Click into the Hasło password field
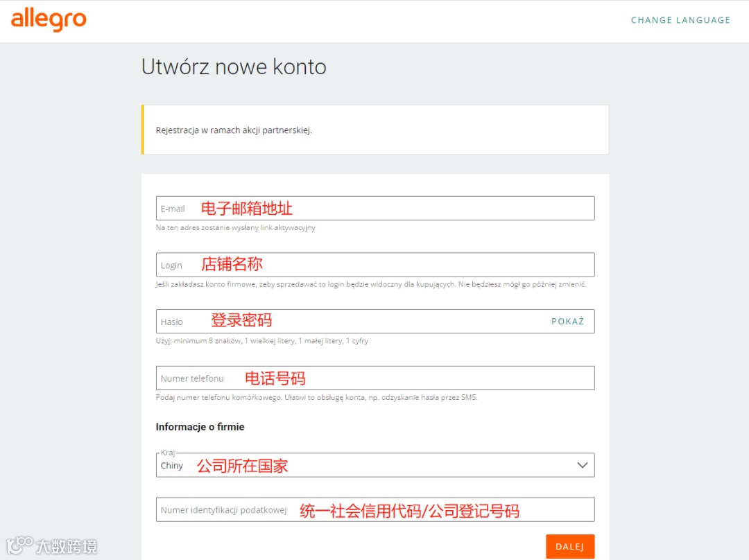Screen dimensions: 749x560 [375, 322]
